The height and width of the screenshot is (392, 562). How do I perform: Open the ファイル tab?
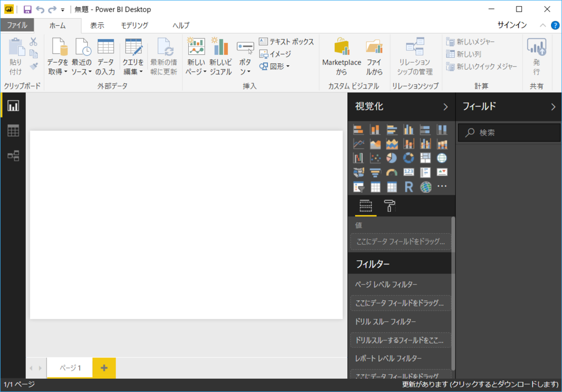point(17,25)
